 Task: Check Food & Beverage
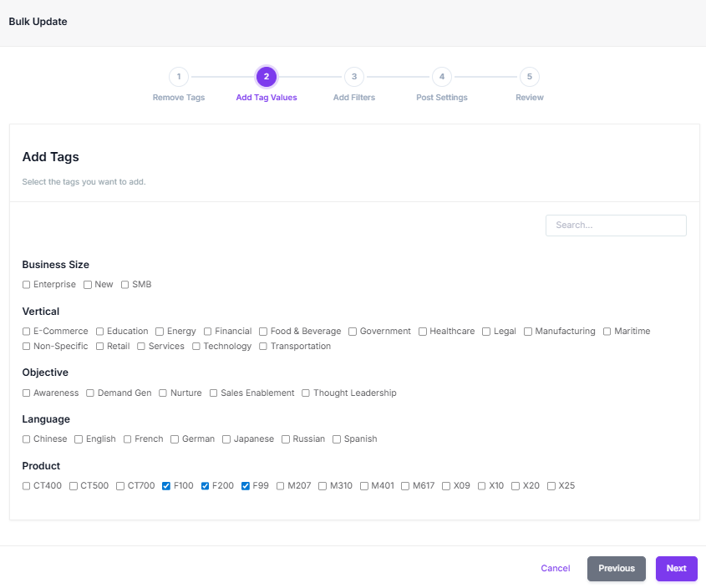pos(263,332)
